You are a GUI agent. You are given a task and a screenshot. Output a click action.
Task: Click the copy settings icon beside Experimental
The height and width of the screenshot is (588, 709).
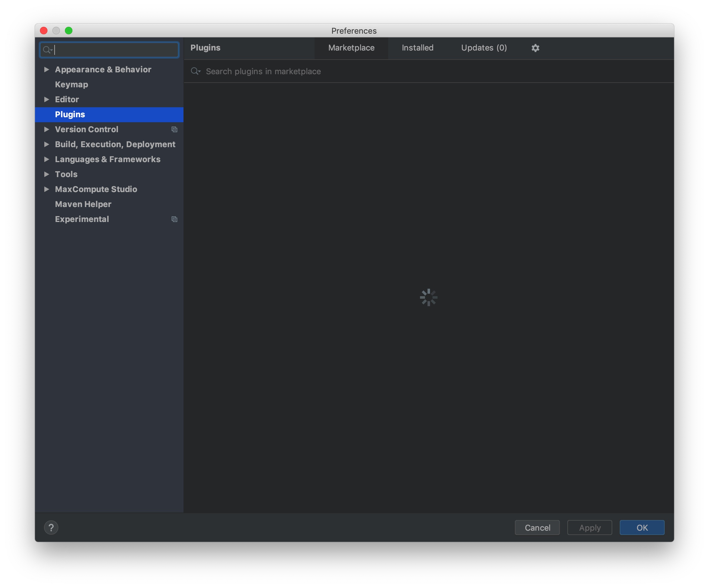point(174,219)
